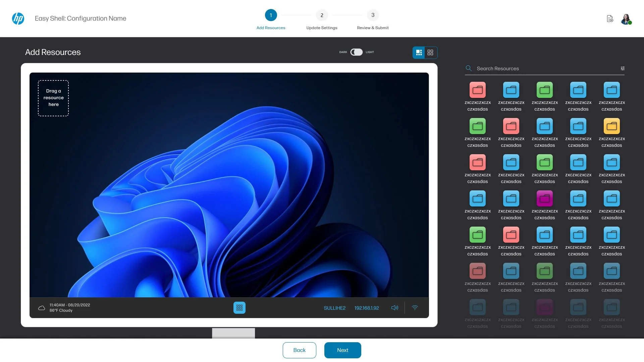Click the HP logo icon
This screenshot has height=362, width=644.
(x=18, y=18)
